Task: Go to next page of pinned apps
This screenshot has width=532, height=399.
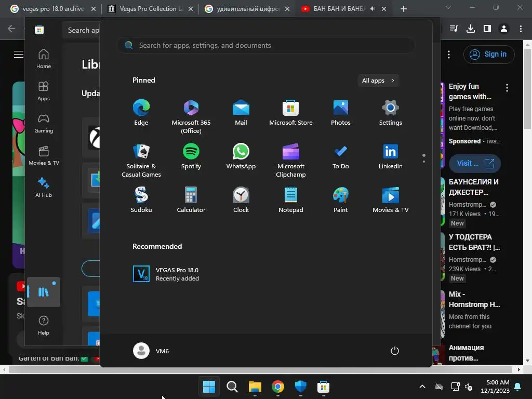Action: coord(424,162)
